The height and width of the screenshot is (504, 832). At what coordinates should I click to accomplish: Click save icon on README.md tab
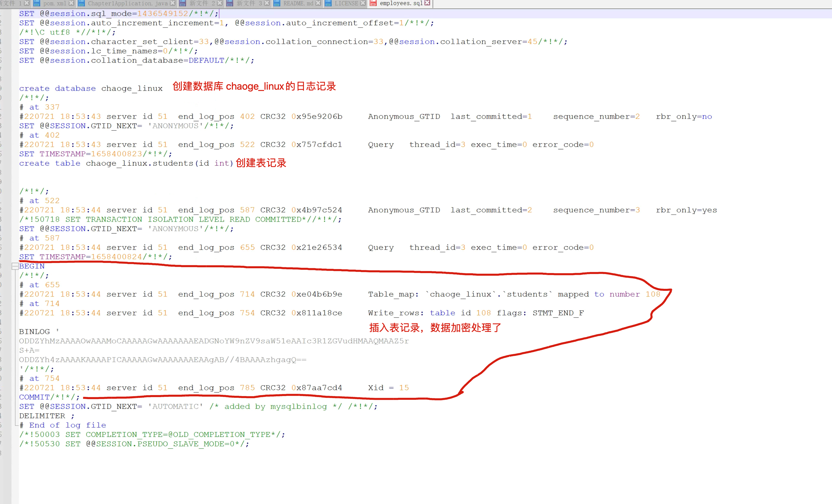tap(277, 3)
